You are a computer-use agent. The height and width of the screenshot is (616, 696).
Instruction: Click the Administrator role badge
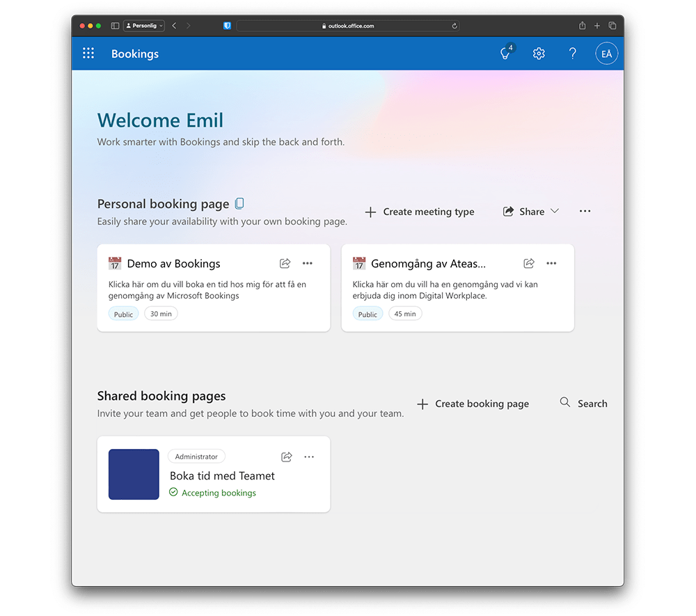(x=196, y=456)
